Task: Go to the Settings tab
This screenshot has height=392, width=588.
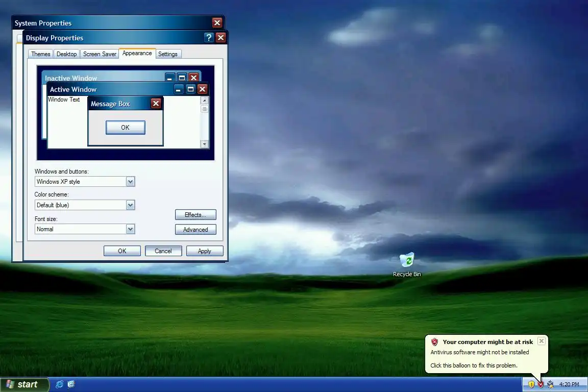Action: click(167, 54)
